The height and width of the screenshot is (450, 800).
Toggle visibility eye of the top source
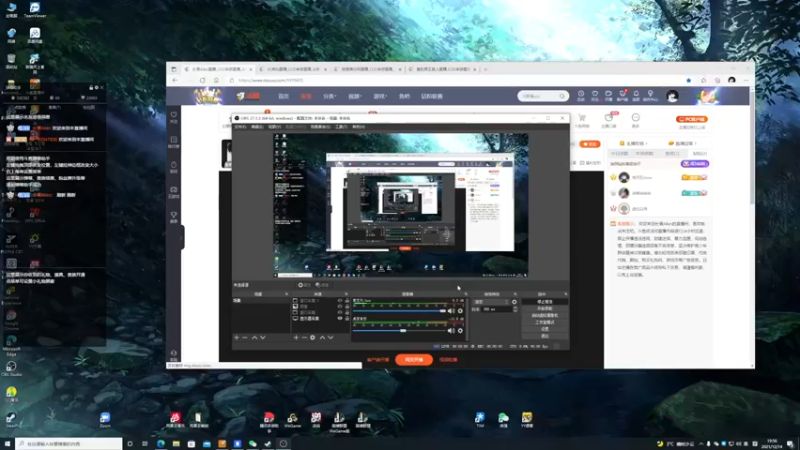click(x=340, y=301)
